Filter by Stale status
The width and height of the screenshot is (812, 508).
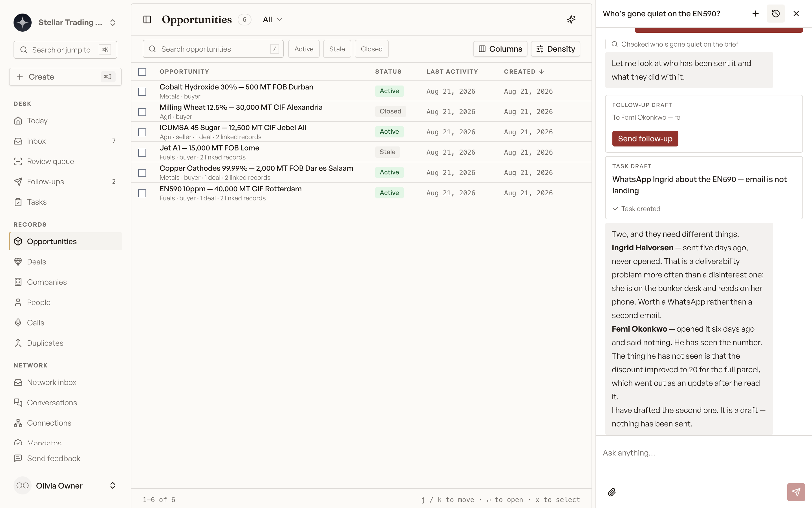pos(337,49)
